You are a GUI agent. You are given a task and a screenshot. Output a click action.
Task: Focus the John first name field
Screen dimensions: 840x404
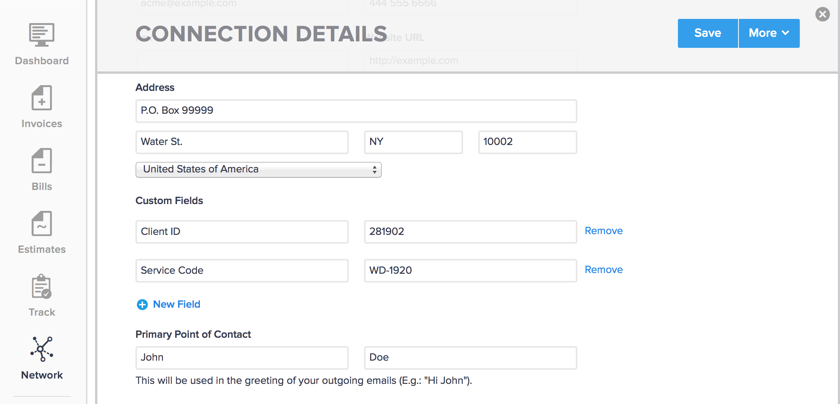pyautogui.click(x=242, y=357)
